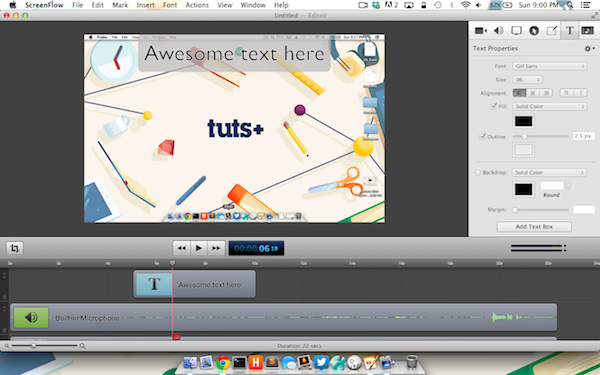The width and height of the screenshot is (600, 375).
Task: Open the Screen Recording Properties tab
Action: 516,31
